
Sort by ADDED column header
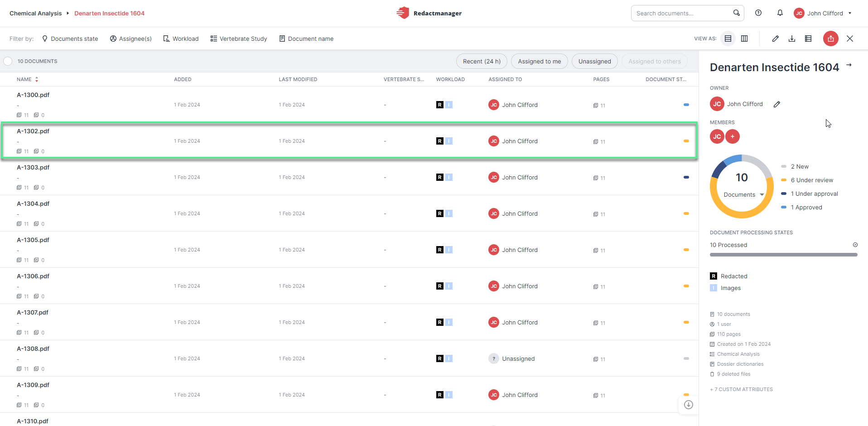(183, 79)
